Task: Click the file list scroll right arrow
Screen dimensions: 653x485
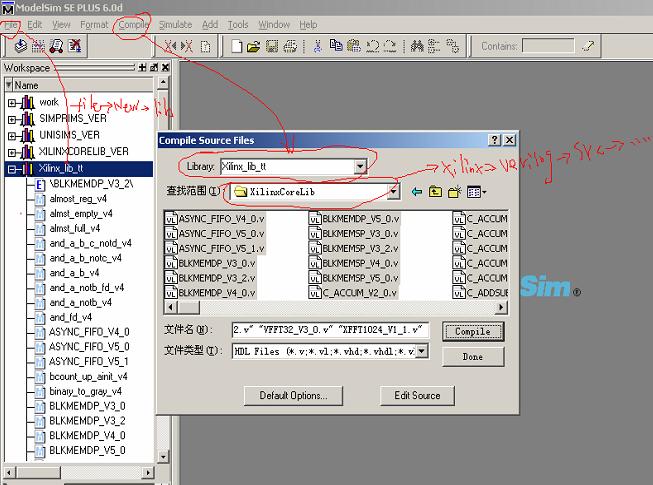Action: (x=501, y=308)
